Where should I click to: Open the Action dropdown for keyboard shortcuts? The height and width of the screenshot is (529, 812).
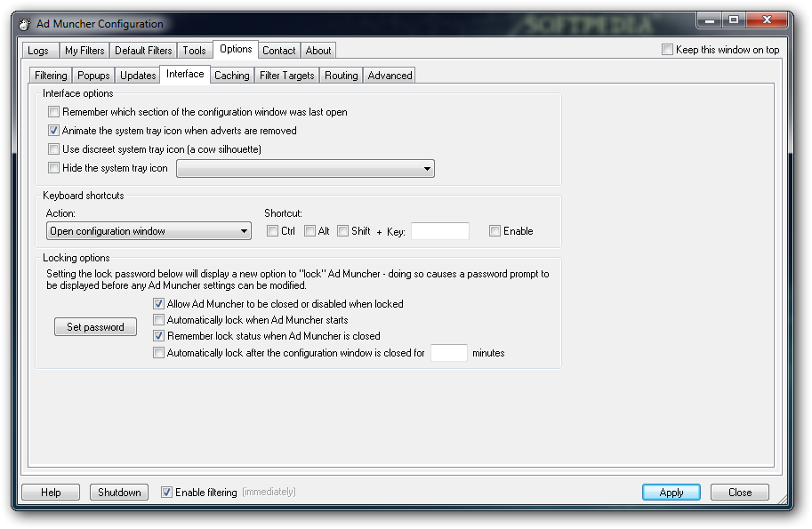click(149, 231)
